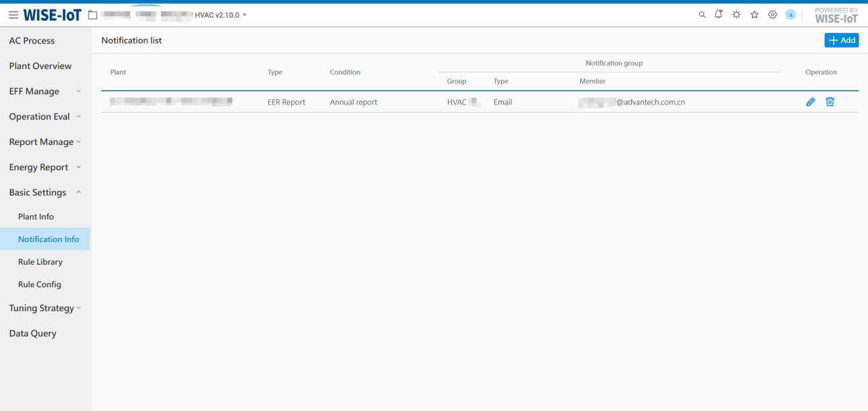Image resolution: width=868 pixels, height=411 pixels.
Task: Click the search magnifier icon in header
Action: pos(702,15)
